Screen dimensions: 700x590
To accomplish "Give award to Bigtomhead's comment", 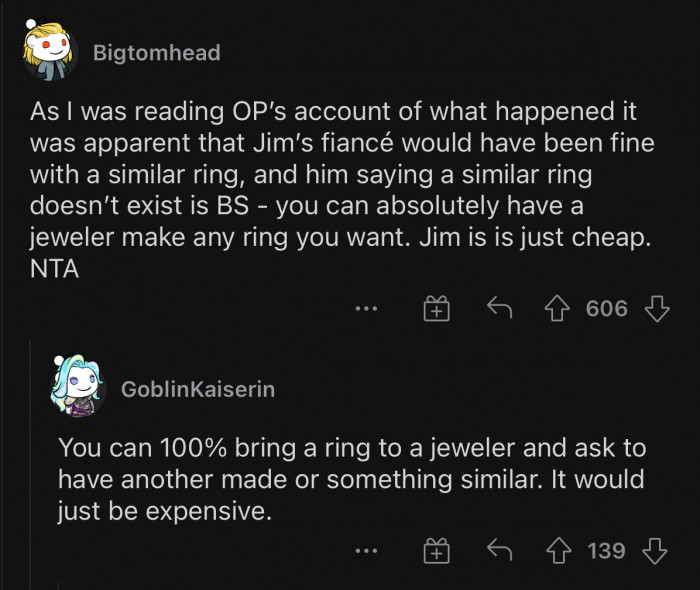I will pos(437,309).
